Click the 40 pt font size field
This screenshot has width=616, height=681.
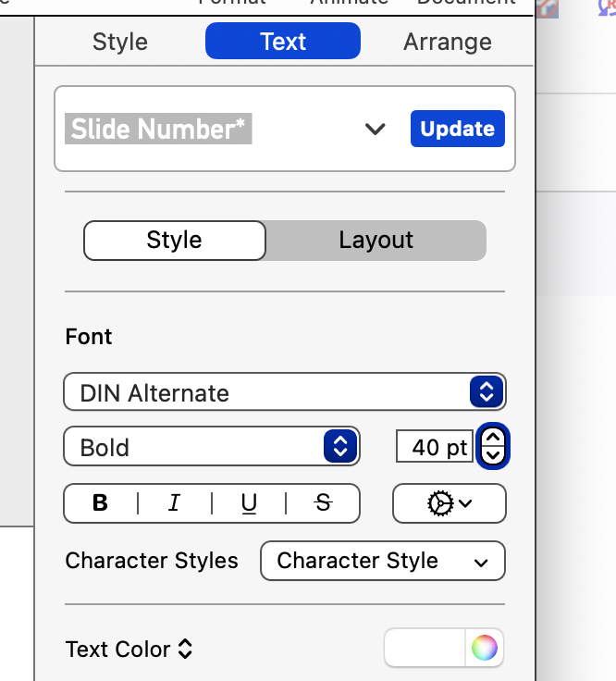435,448
